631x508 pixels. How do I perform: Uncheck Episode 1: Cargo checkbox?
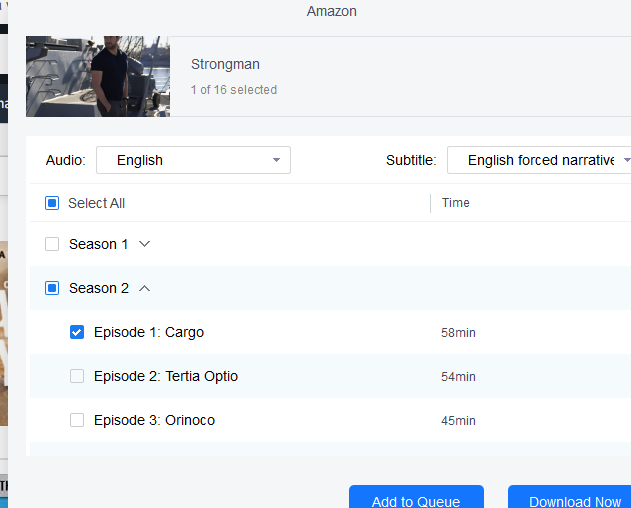77,332
